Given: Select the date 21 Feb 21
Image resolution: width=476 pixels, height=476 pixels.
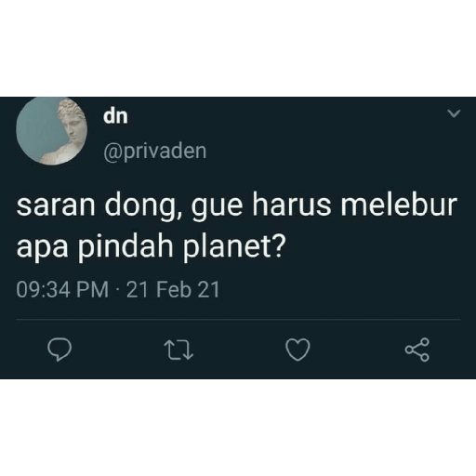Looking at the screenshot, I should pyautogui.click(x=173, y=290).
